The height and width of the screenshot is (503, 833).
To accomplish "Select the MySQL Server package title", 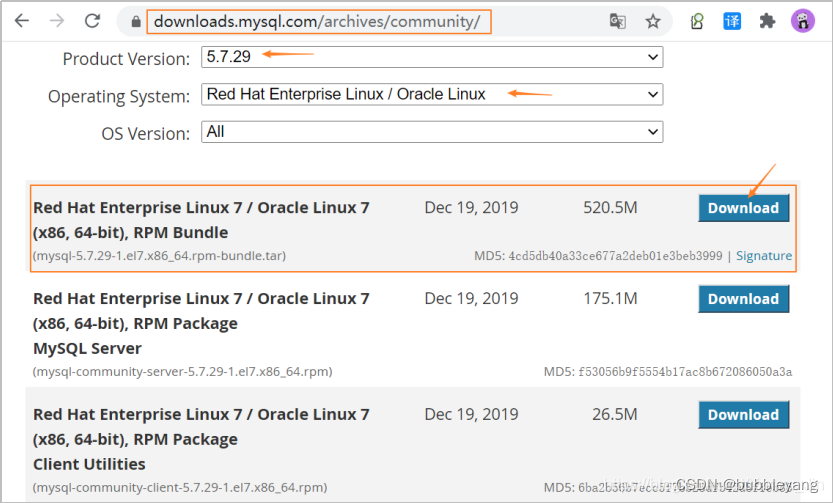I will [x=201, y=323].
